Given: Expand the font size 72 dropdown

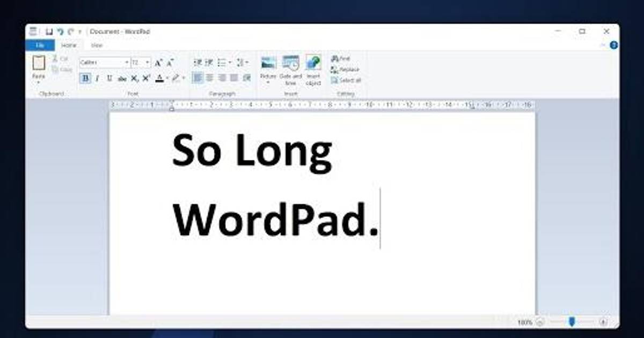Looking at the screenshot, I should (x=148, y=63).
